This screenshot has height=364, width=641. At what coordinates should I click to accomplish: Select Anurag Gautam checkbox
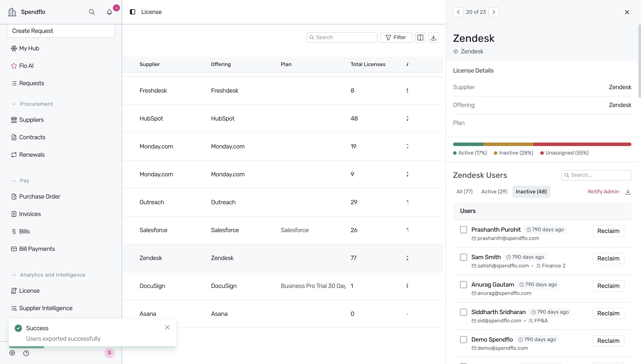pos(463,284)
